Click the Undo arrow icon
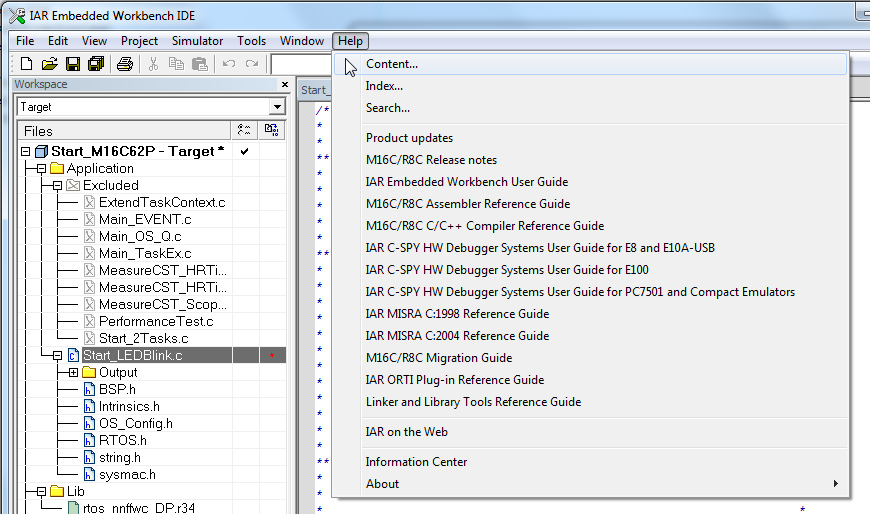 point(229,64)
